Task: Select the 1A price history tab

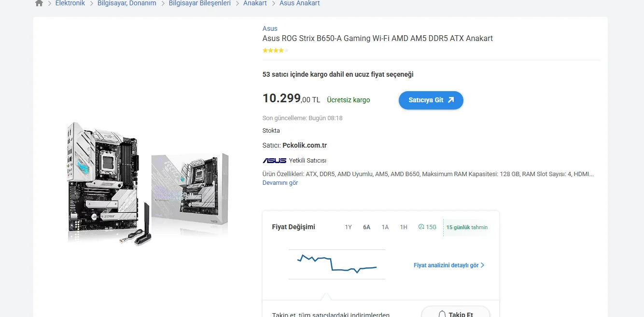Action: (x=385, y=227)
